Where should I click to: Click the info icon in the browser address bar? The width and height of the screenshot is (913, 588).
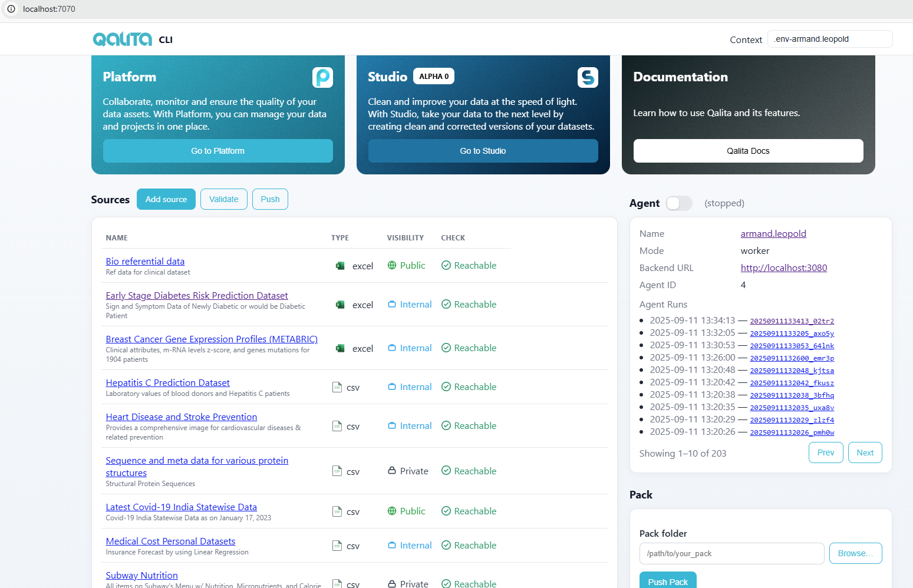tap(11, 9)
